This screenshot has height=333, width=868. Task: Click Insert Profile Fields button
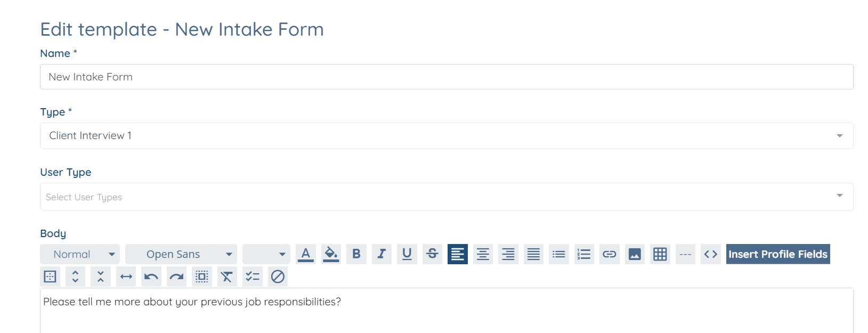(778, 254)
